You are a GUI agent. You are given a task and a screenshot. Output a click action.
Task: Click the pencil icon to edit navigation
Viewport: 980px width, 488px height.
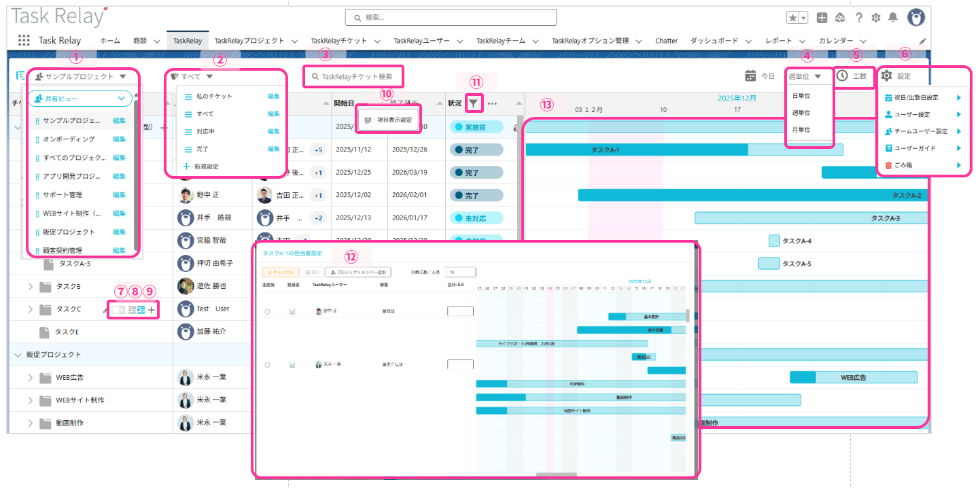(x=922, y=41)
